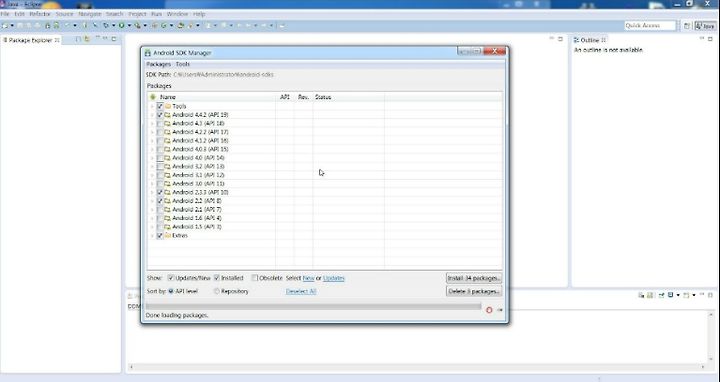Click the Install 34 packages button
Viewport: 720px width, 382px height.
[x=473, y=278]
